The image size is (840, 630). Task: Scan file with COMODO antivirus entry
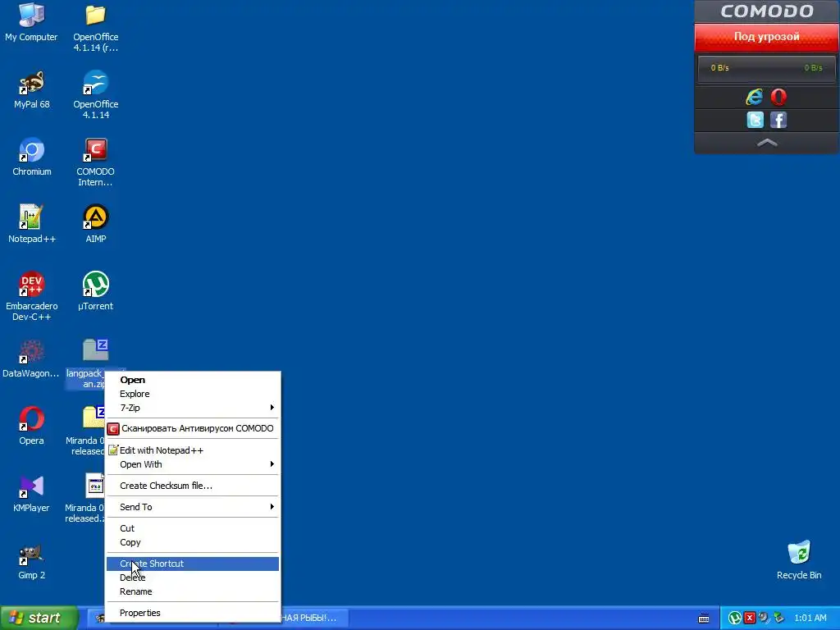point(192,428)
